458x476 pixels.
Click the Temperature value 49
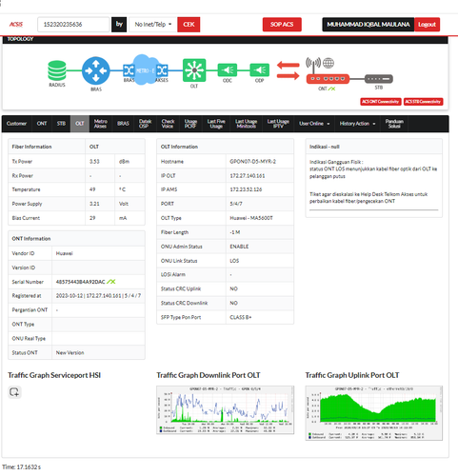(92, 189)
